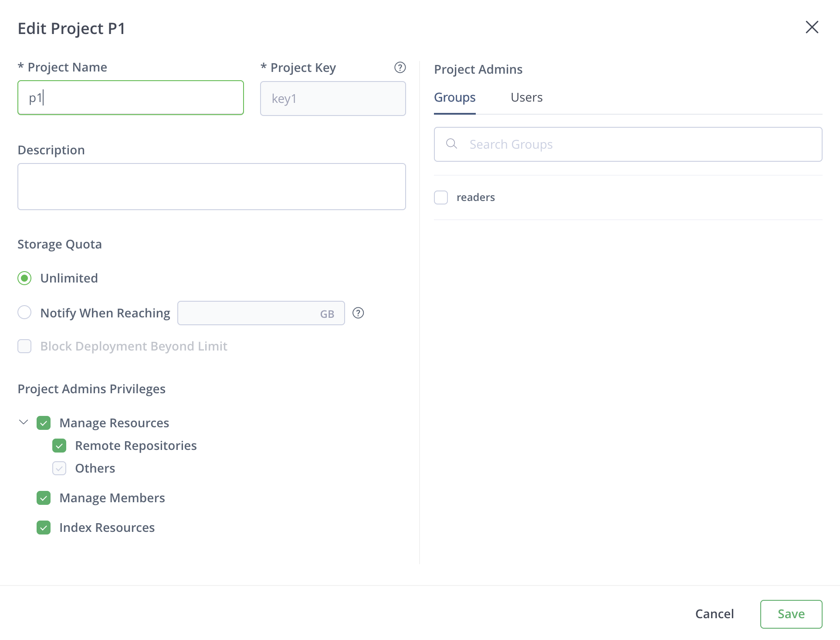The image size is (840, 640).
Task: Switch to the Users tab
Action: [526, 97]
